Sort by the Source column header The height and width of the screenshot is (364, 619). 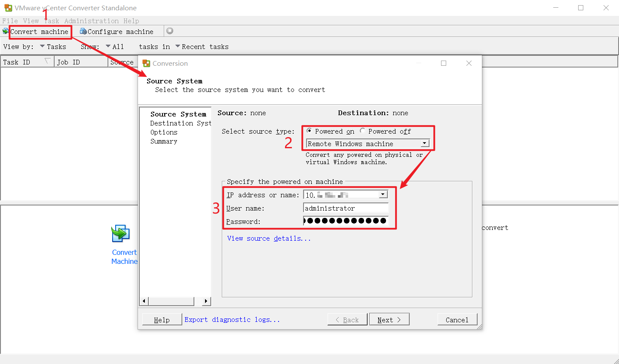tap(123, 62)
